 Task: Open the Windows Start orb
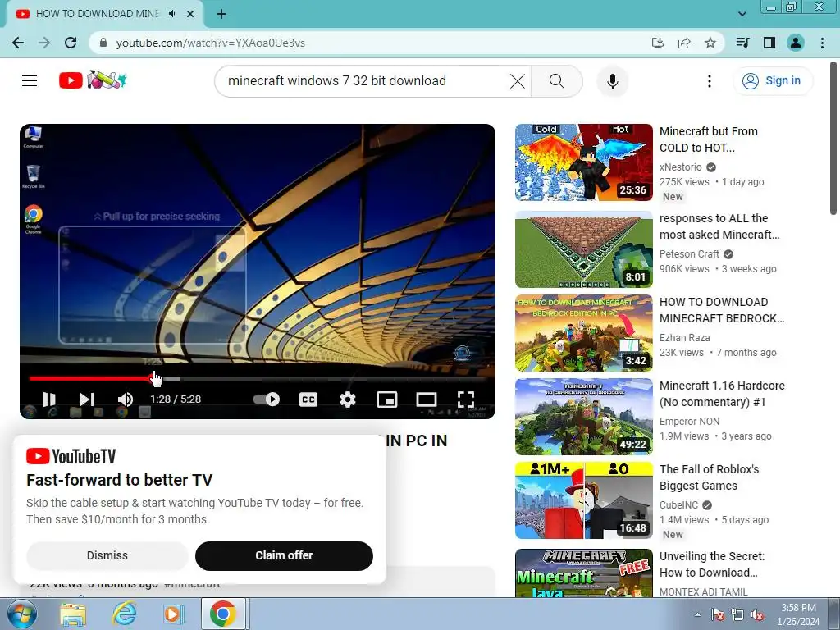[22, 614]
